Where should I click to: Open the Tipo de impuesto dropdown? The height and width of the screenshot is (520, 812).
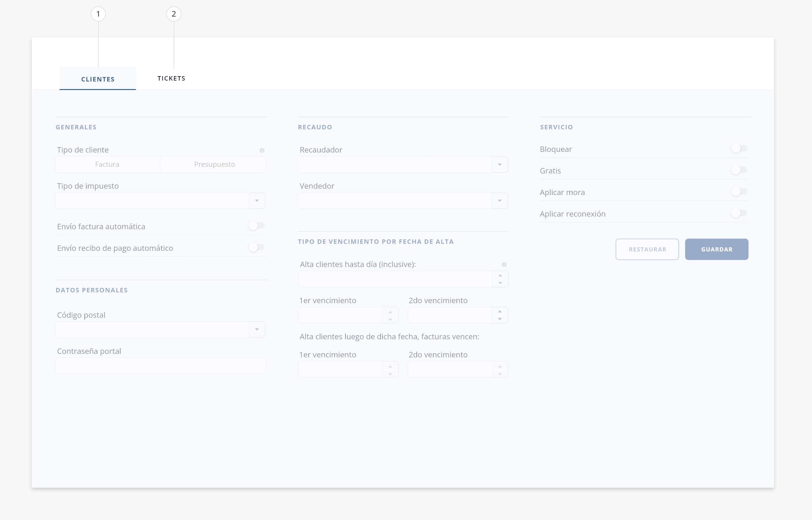pos(257,201)
